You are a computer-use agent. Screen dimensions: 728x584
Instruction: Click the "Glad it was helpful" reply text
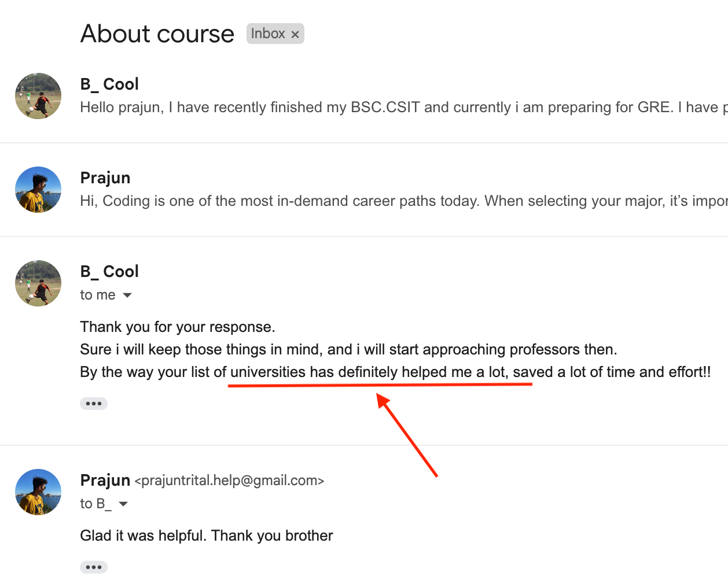(x=207, y=536)
